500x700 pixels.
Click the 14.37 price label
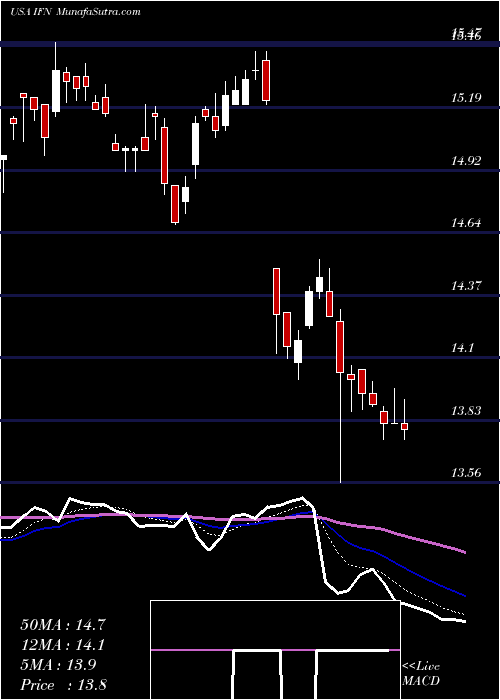466,286
